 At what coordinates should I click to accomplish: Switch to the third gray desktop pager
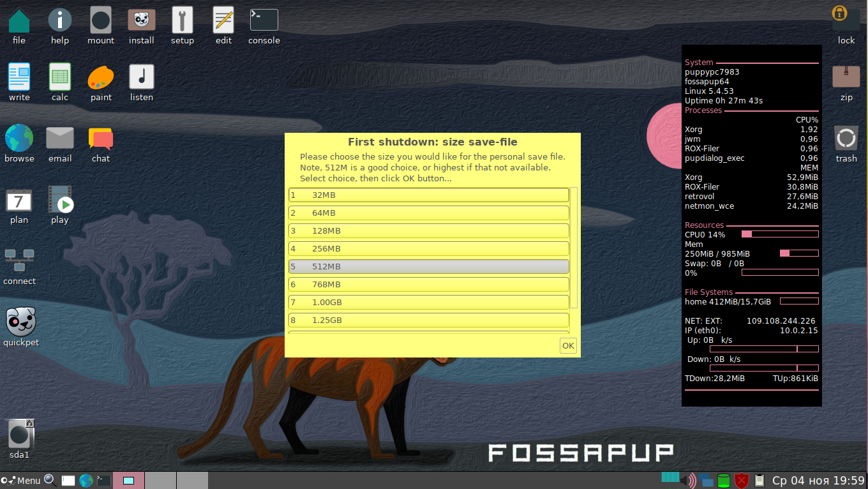(192, 480)
